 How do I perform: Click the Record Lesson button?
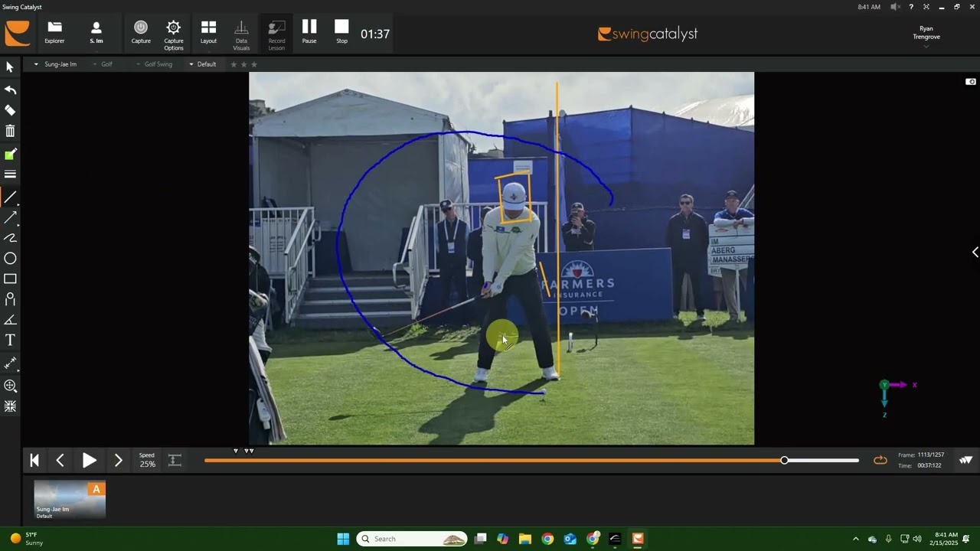coord(276,35)
